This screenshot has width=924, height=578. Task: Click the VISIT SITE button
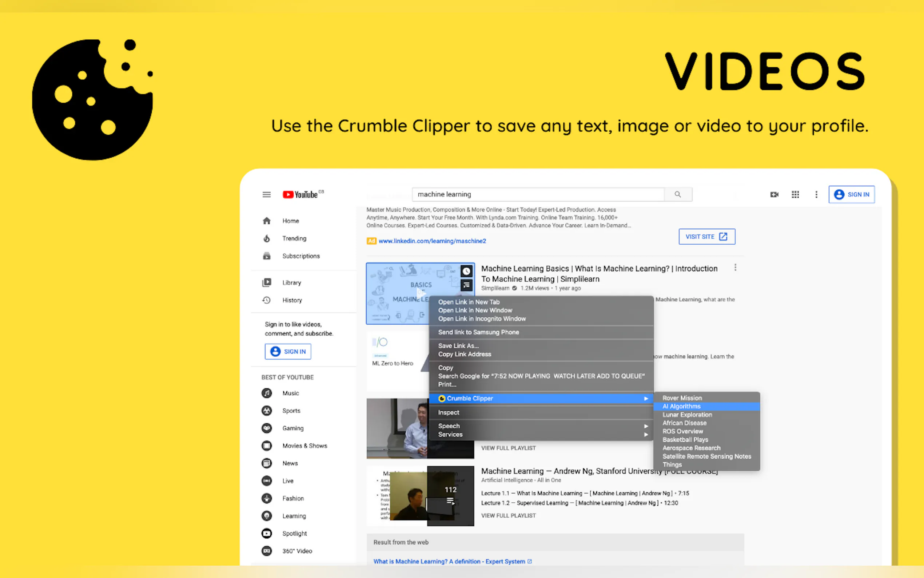pyautogui.click(x=707, y=237)
